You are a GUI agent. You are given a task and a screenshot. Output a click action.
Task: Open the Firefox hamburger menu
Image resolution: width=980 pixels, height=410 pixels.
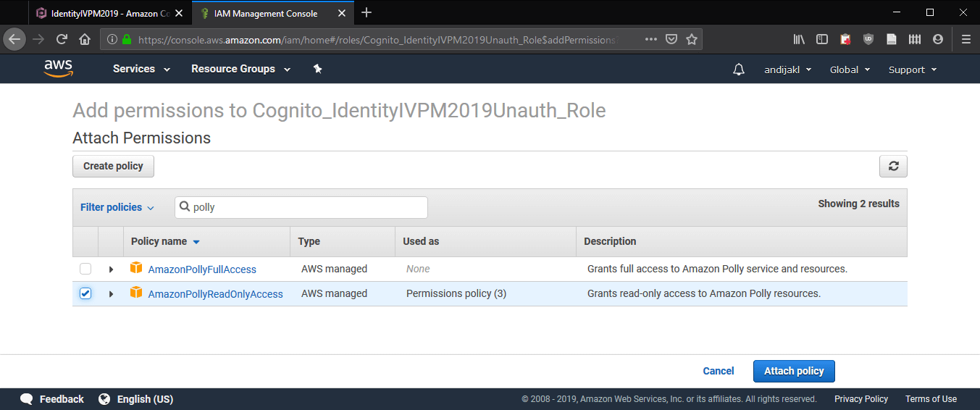(966, 39)
